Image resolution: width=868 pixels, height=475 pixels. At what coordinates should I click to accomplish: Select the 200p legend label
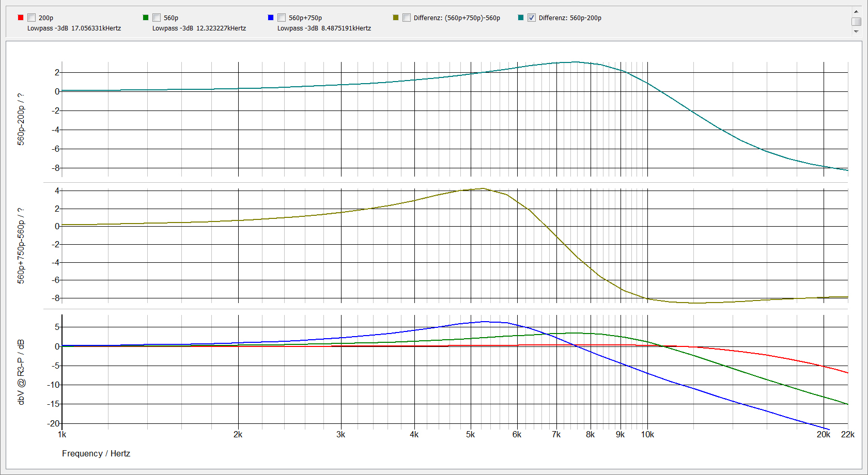(x=46, y=18)
